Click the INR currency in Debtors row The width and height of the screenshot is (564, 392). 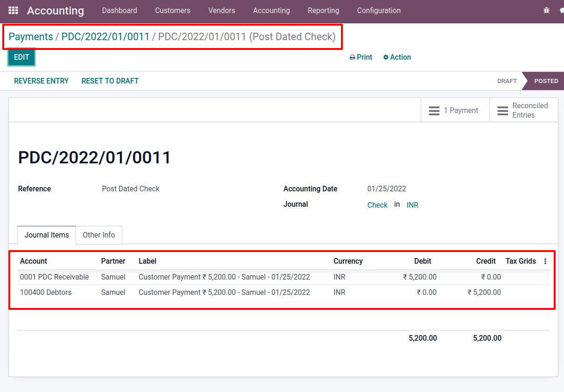click(340, 293)
